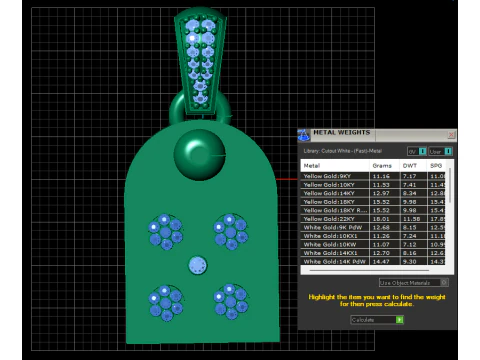Toggle the User library switch

point(440,151)
